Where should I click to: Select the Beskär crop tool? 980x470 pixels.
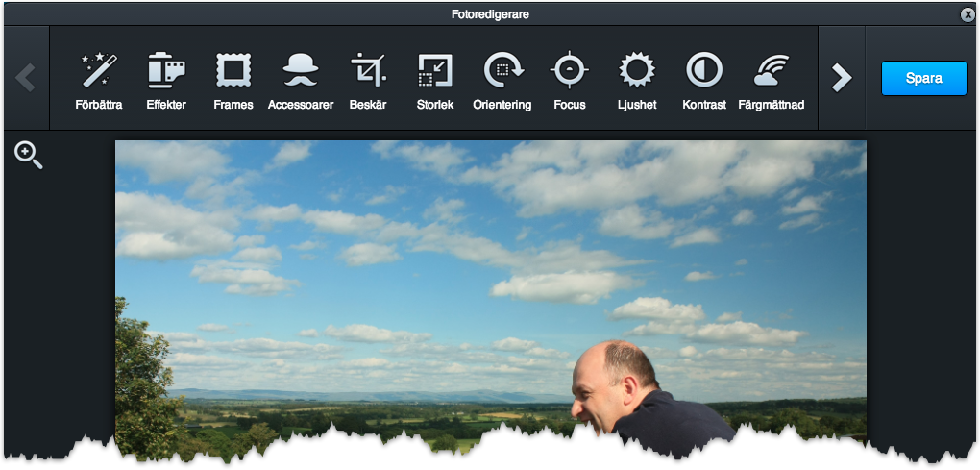[368, 82]
